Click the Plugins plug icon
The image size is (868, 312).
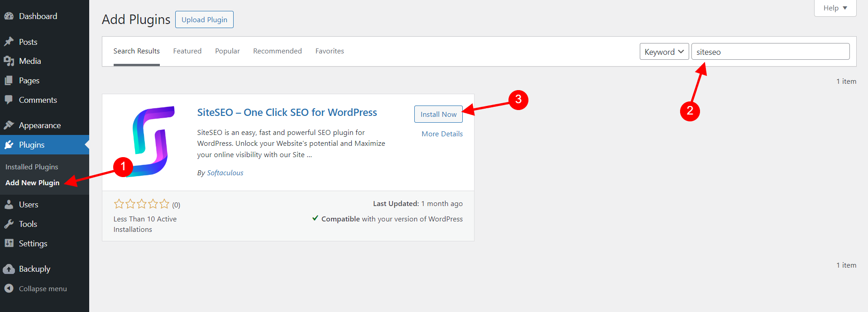[9, 145]
